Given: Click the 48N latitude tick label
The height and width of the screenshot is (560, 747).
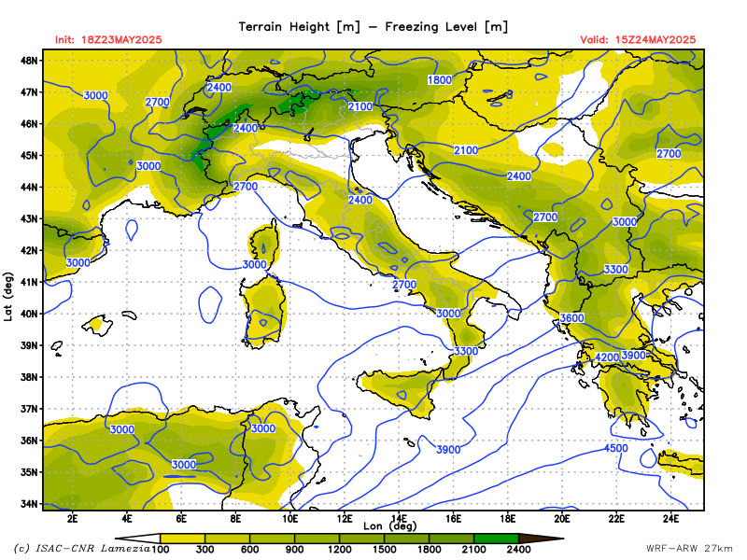Looking at the screenshot, I should pos(29,61).
